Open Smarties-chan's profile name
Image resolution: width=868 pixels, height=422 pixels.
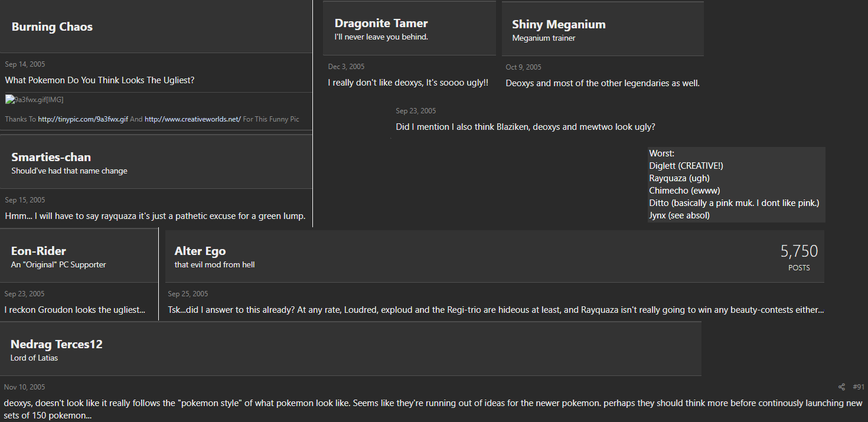(x=51, y=157)
